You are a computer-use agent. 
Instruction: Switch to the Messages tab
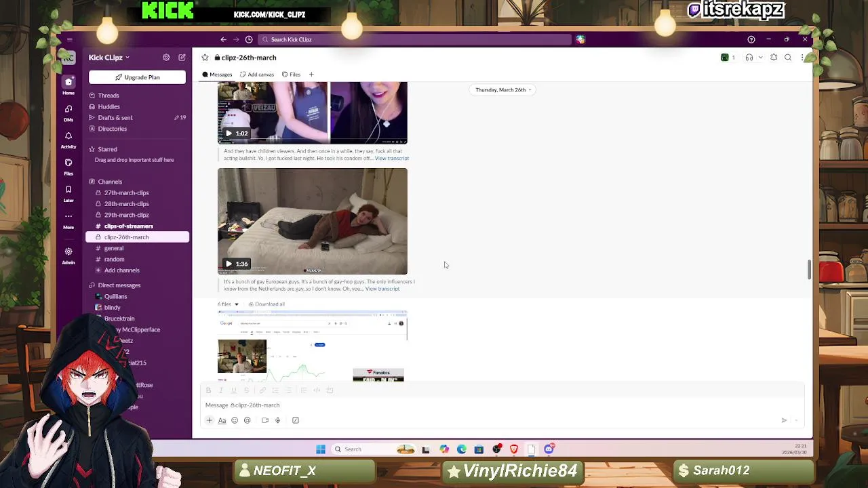tap(217, 75)
